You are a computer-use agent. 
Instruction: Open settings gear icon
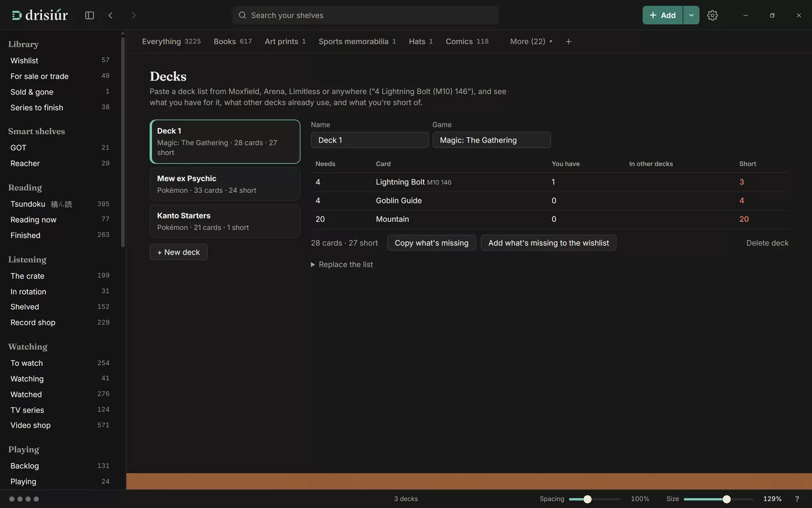[x=712, y=15]
